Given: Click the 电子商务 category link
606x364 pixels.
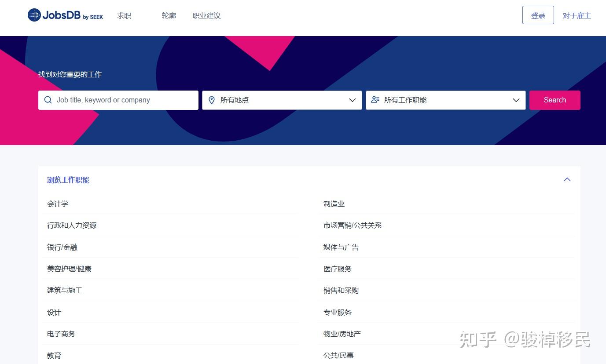Looking at the screenshot, I should [61, 334].
